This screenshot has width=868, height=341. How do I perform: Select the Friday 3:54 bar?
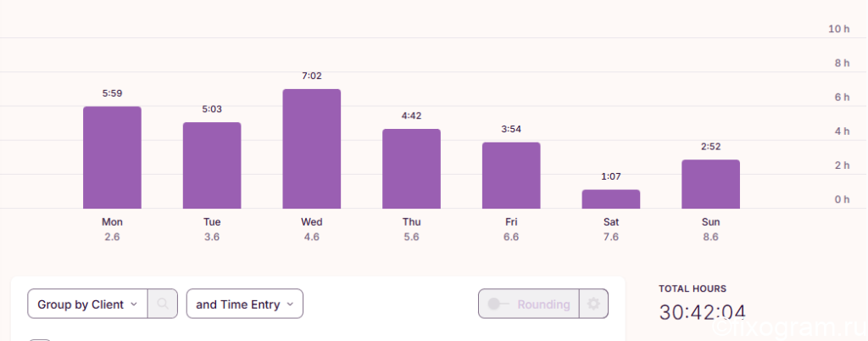(x=511, y=176)
